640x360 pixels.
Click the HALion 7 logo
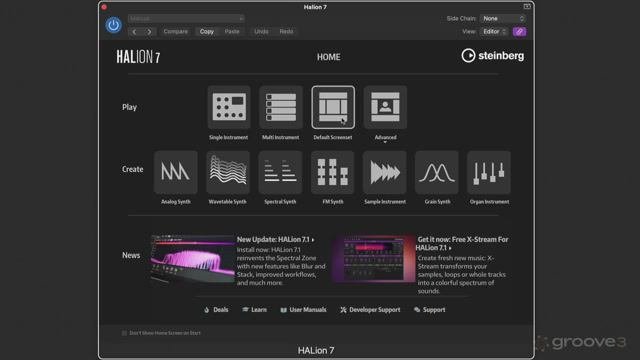click(138, 57)
